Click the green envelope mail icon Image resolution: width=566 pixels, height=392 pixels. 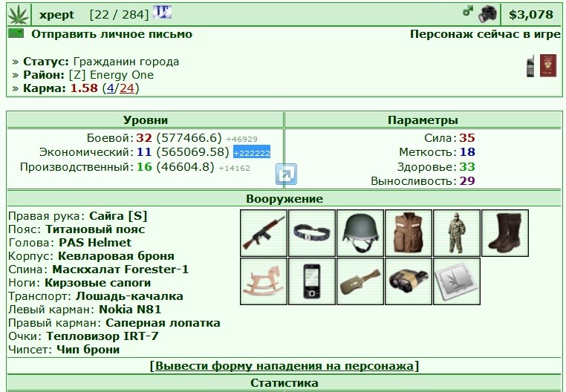tap(16, 33)
